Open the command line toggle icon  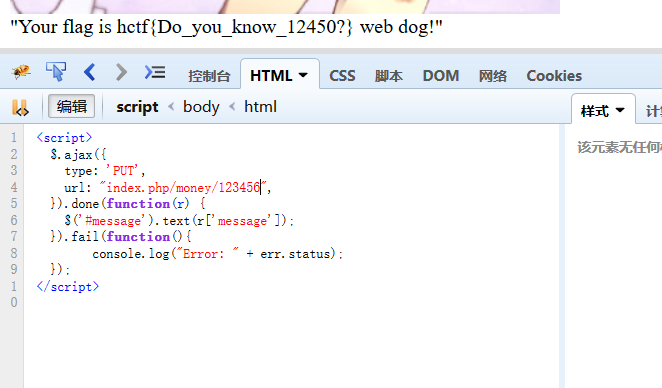155,72
